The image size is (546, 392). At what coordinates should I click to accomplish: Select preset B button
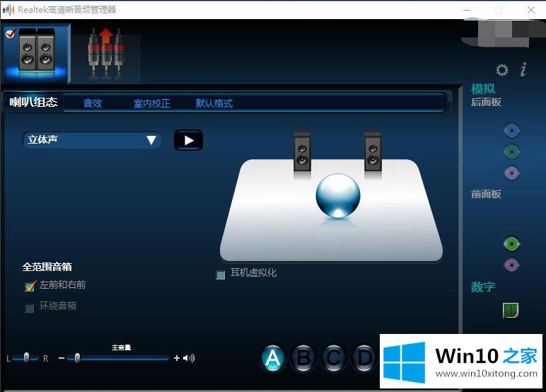(303, 358)
